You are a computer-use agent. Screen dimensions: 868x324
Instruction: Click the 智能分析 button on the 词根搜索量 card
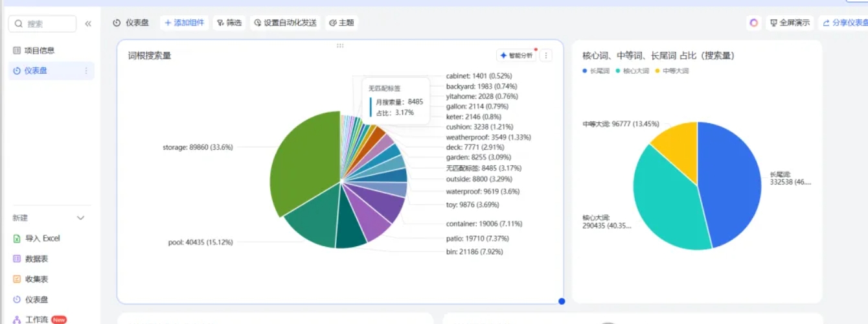click(516, 56)
